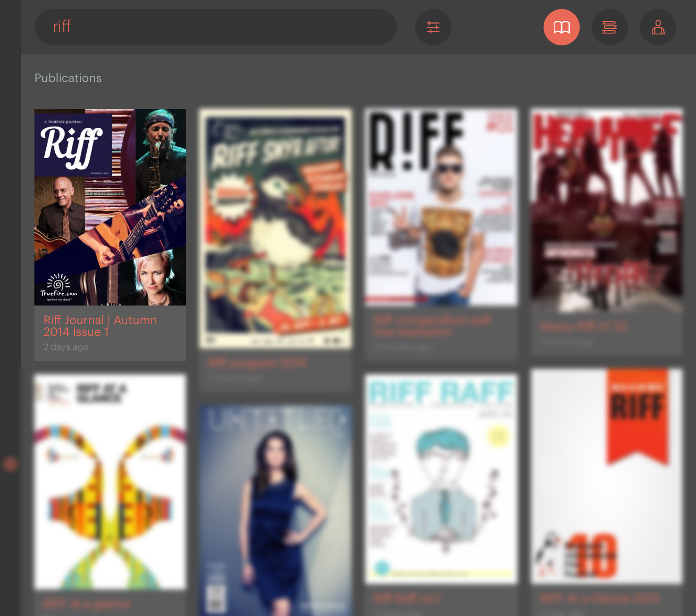Open the colorful butterfly pattern cover
Screen dimensions: 696x616
[x=110, y=481]
